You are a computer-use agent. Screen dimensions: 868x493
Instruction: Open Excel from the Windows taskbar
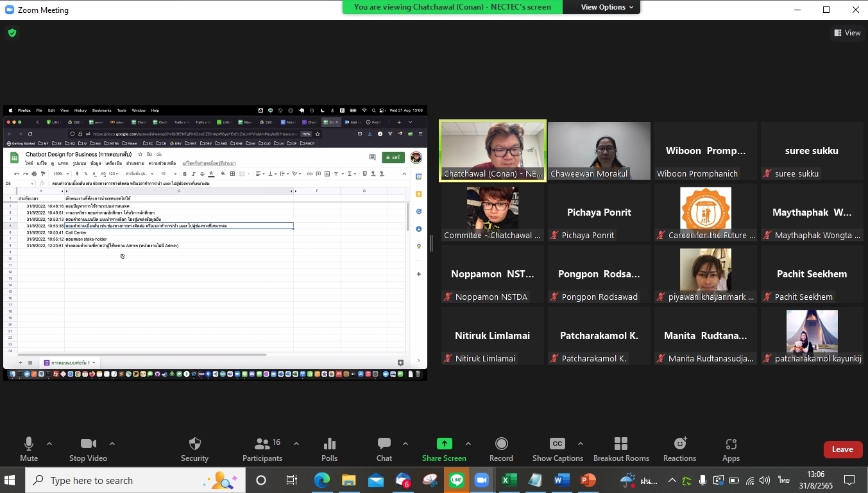509,480
